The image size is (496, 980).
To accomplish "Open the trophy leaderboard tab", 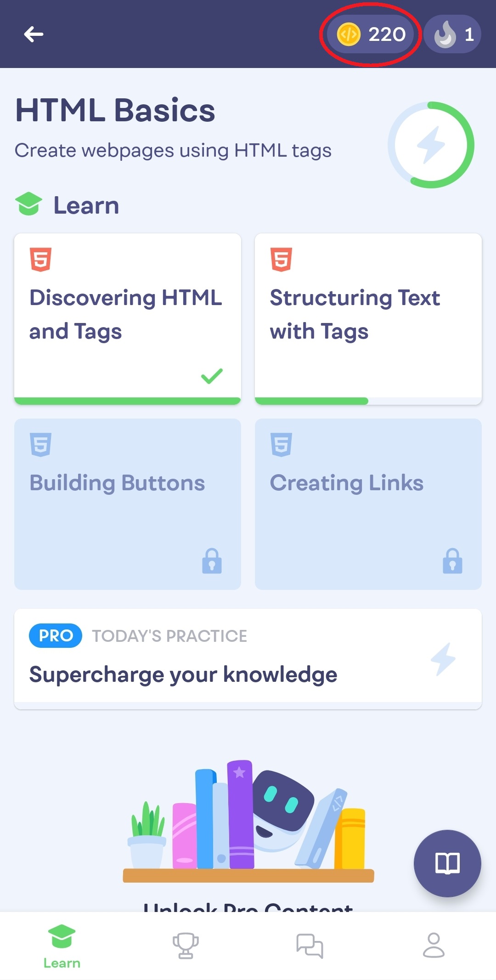I will (186, 946).
